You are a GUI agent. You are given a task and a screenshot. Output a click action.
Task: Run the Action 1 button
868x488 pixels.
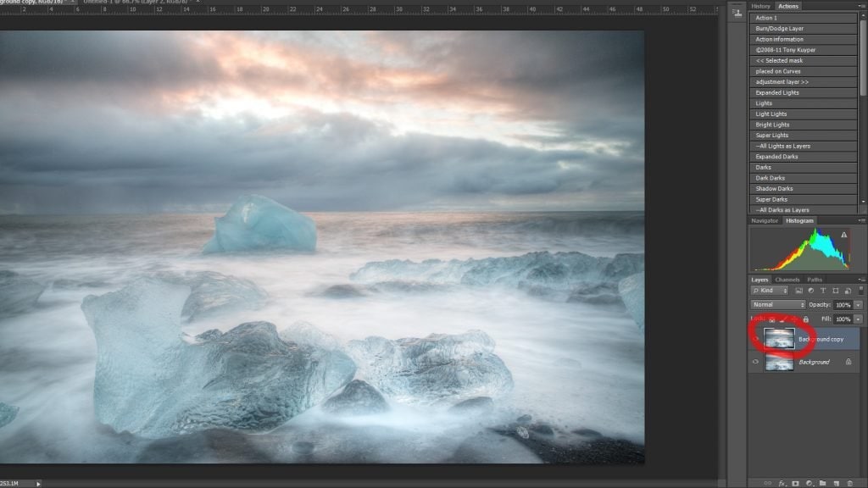pyautogui.click(x=803, y=18)
